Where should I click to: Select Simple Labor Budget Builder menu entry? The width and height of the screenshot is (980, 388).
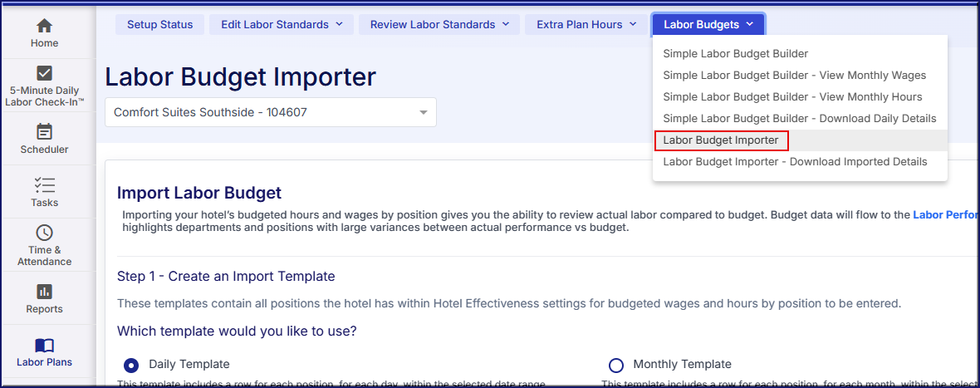pos(735,54)
